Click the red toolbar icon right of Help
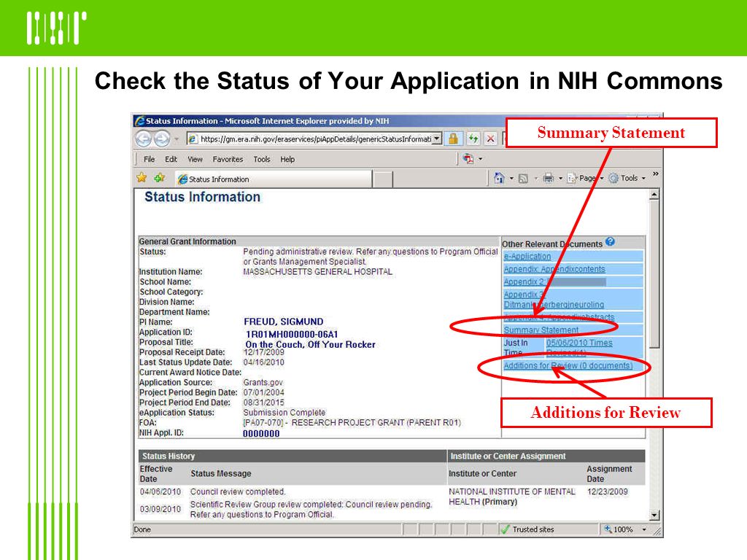Viewport: 747px width, 560px height. 468,158
